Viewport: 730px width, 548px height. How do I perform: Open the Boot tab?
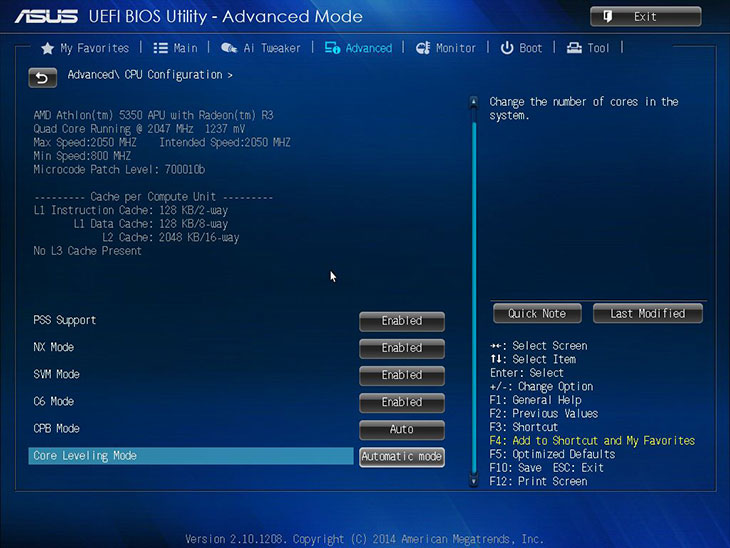click(521, 48)
